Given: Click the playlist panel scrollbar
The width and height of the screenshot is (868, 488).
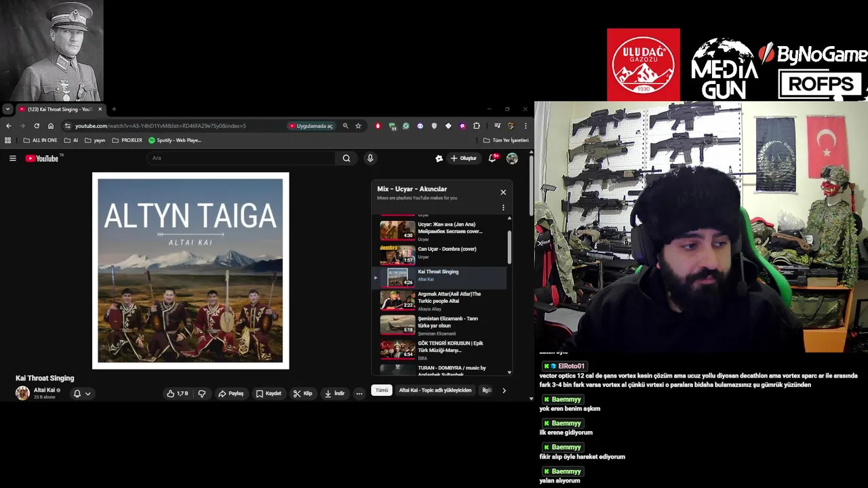Looking at the screenshot, I should click(509, 247).
